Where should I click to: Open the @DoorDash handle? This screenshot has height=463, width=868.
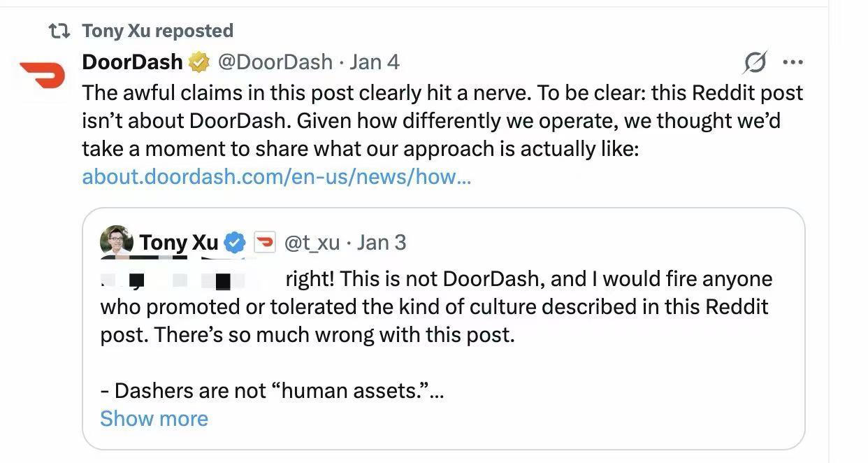(275, 62)
